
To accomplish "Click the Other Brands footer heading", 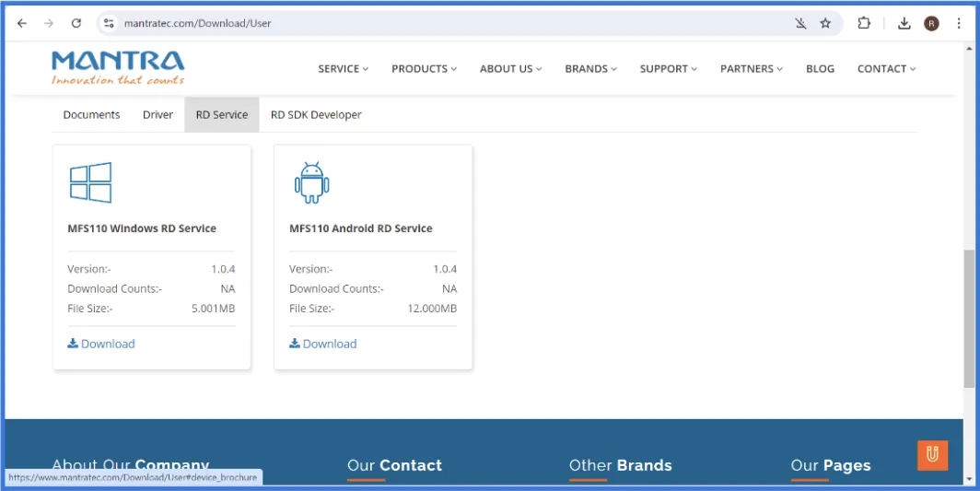I will (620, 465).
